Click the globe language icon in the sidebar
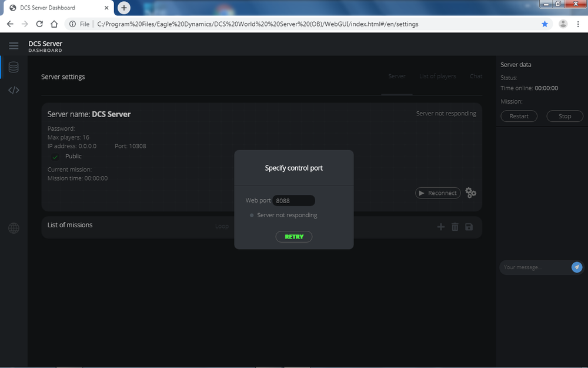588x368 pixels. pos(14,228)
